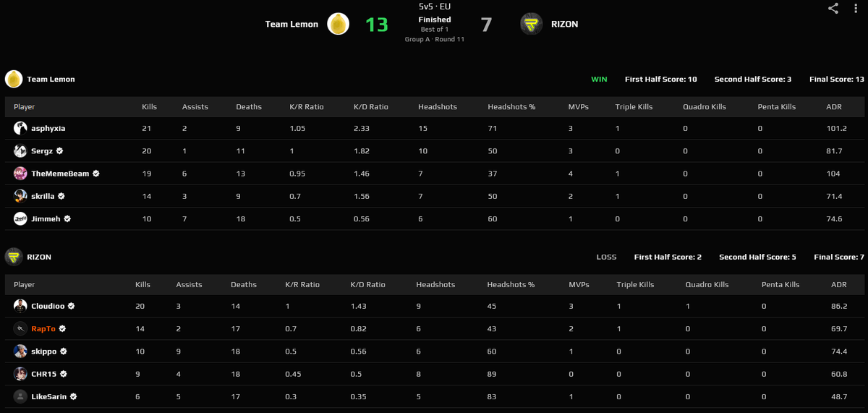Open Cloudioo's avatar
Image resolution: width=868 pixels, height=413 pixels.
tap(20, 306)
